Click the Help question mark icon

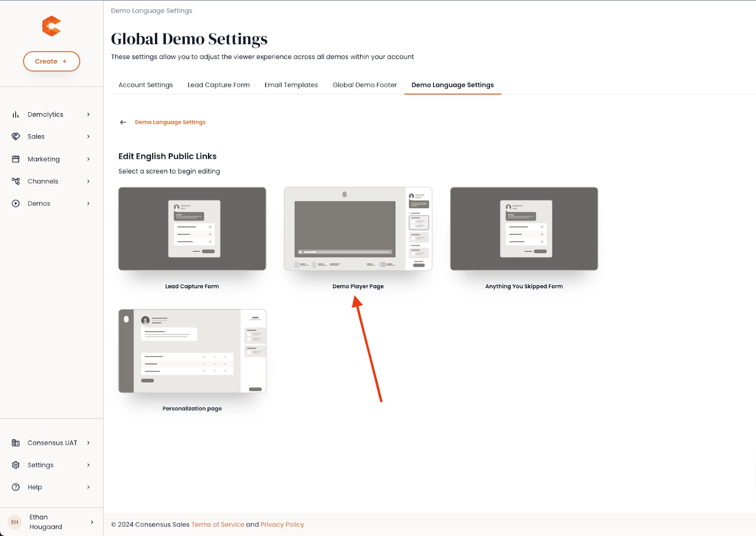tap(16, 487)
